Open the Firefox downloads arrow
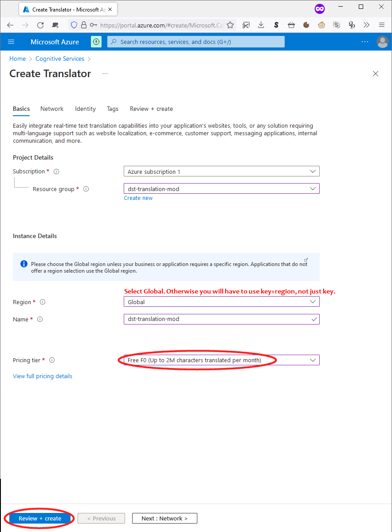Image resolution: width=392 pixels, height=532 pixels. pyautogui.click(x=261, y=25)
